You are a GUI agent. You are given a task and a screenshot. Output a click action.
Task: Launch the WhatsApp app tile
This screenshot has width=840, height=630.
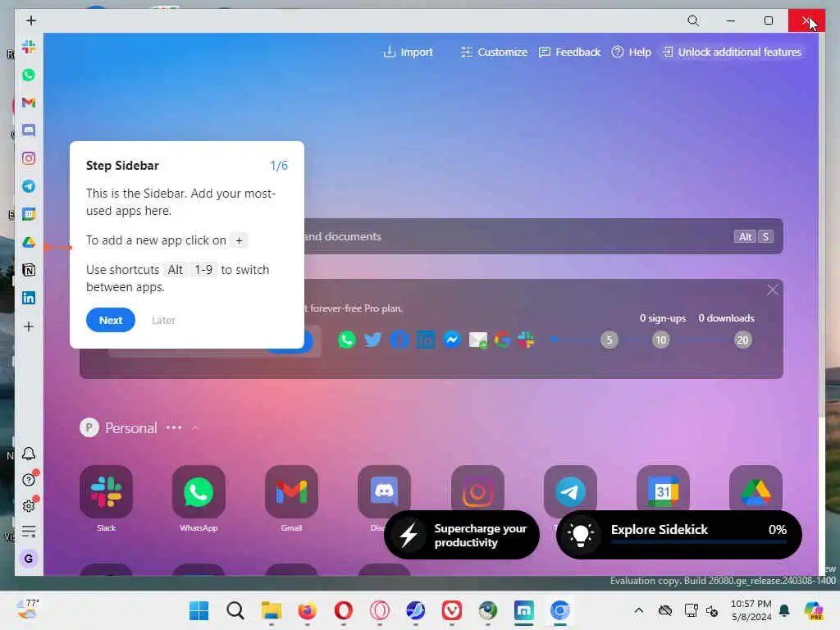(199, 491)
